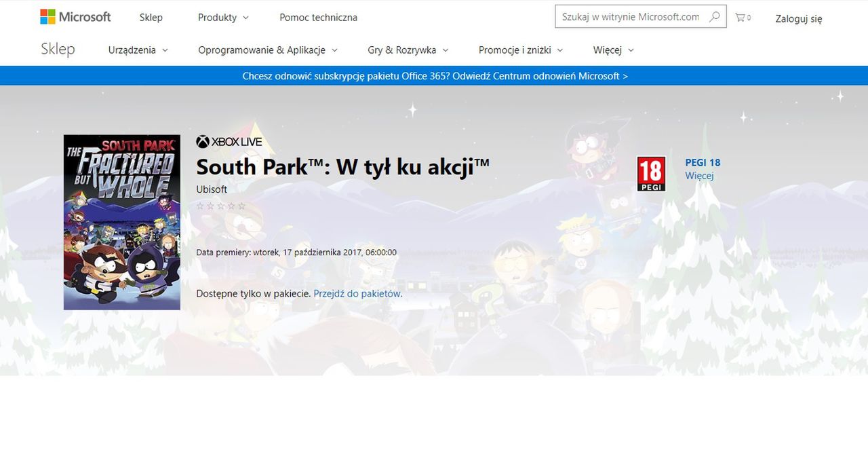Expand the Więcej navigation menu
Screen dimensions: 868x450
[614, 50]
